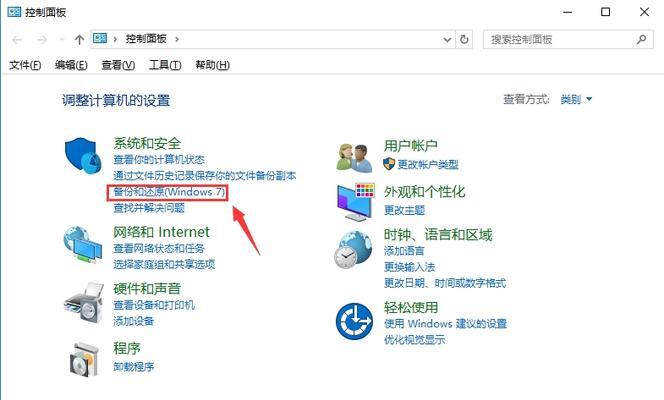Click the 程序 disc icon
Image resolution: width=664 pixels, height=400 pixels.
84,359
